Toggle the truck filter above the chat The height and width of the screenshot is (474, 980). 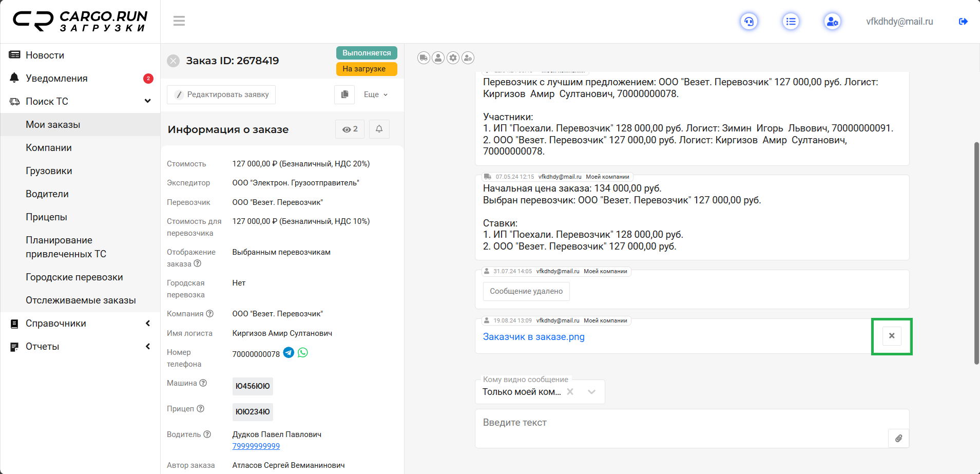(x=424, y=58)
